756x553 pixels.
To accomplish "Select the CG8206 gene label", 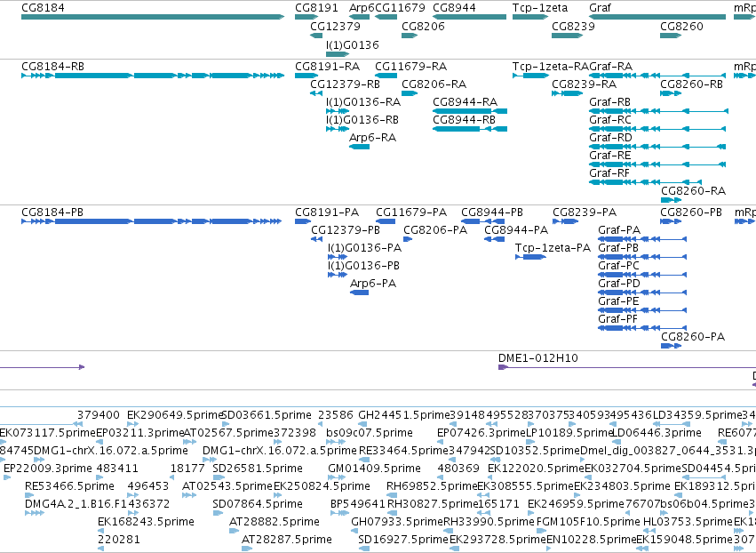I will pos(423,26).
